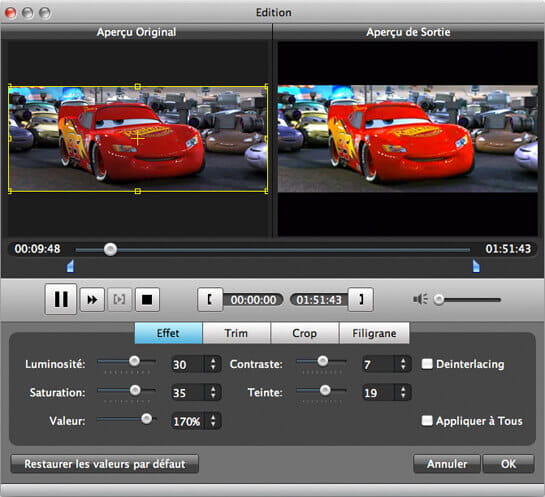
Task: Set trim end with right bracket button
Action: pyautogui.click(x=361, y=299)
